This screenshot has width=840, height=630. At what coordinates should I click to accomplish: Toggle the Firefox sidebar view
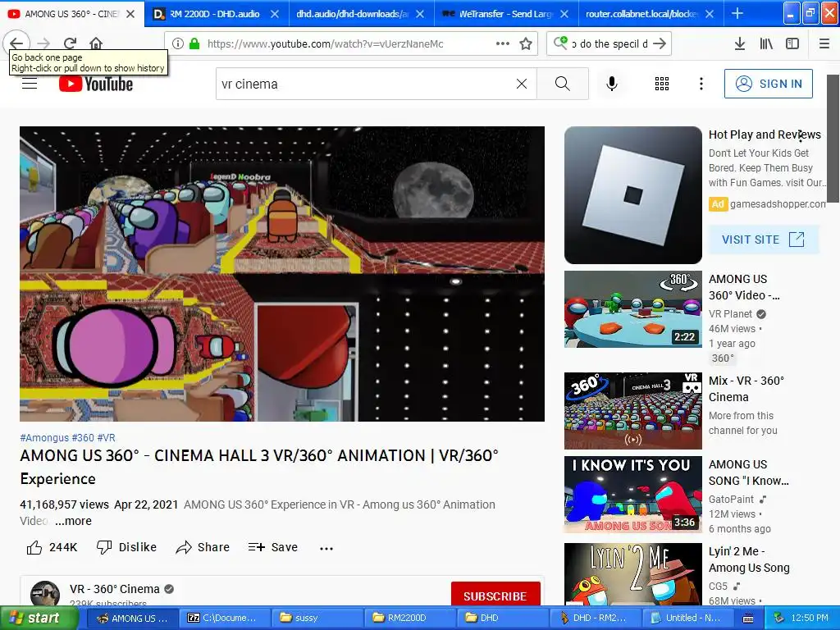pyautogui.click(x=792, y=44)
